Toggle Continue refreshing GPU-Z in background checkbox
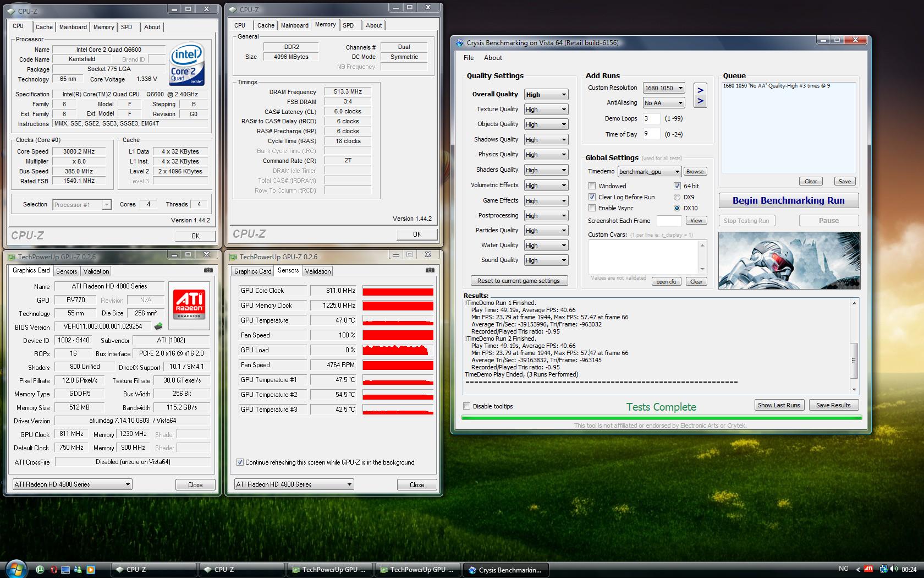 coord(240,462)
